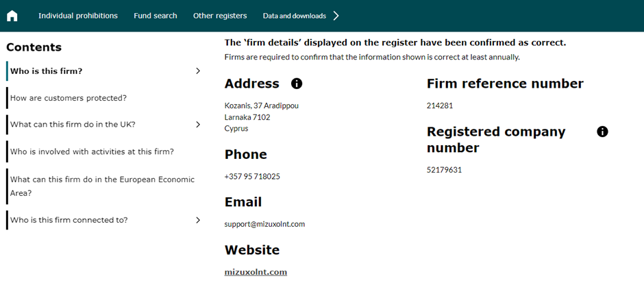Click the firm phone number
Viewport: 644px width, 296px height.
[252, 176]
